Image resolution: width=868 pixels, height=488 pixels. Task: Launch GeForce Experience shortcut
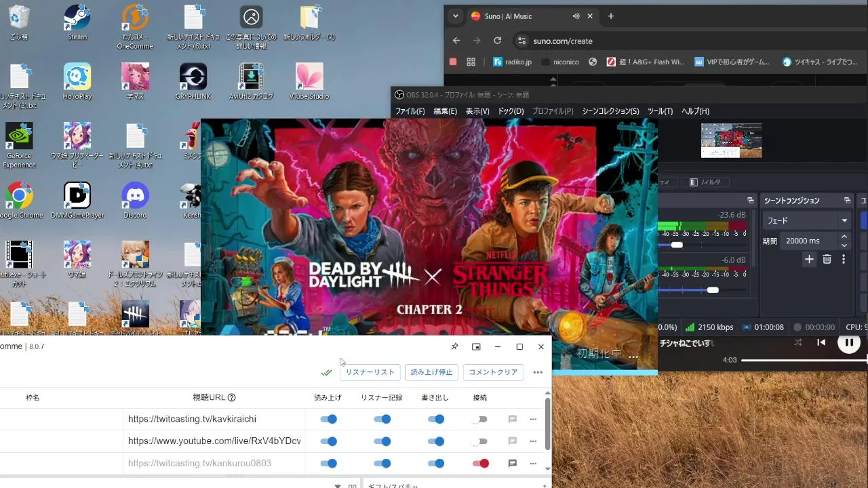(19, 145)
